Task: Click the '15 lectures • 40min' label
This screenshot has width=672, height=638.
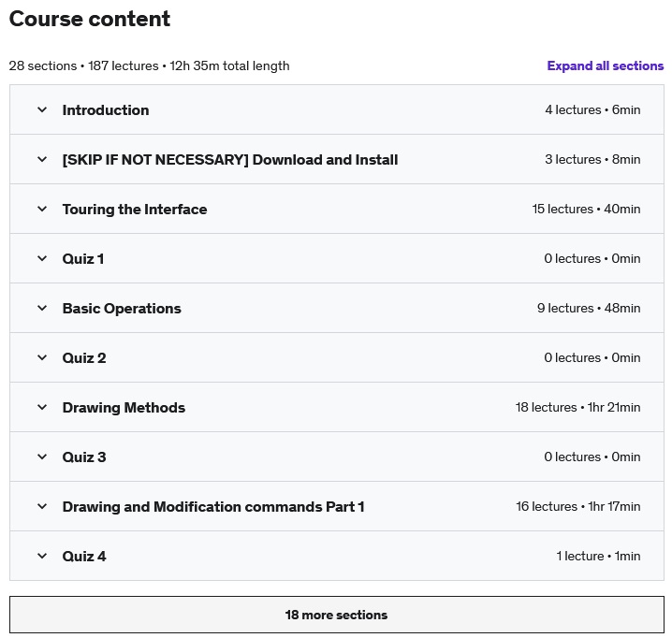Action: [x=586, y=209]
